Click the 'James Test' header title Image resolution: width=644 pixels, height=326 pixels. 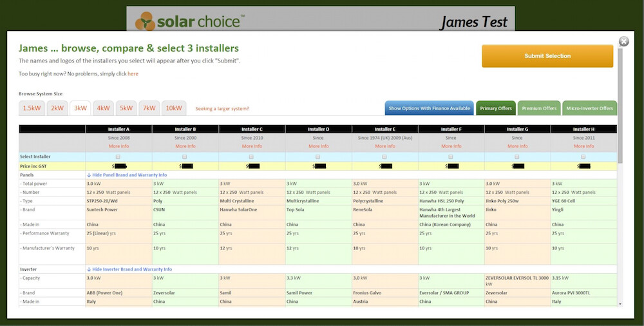(x=473, y=22)
